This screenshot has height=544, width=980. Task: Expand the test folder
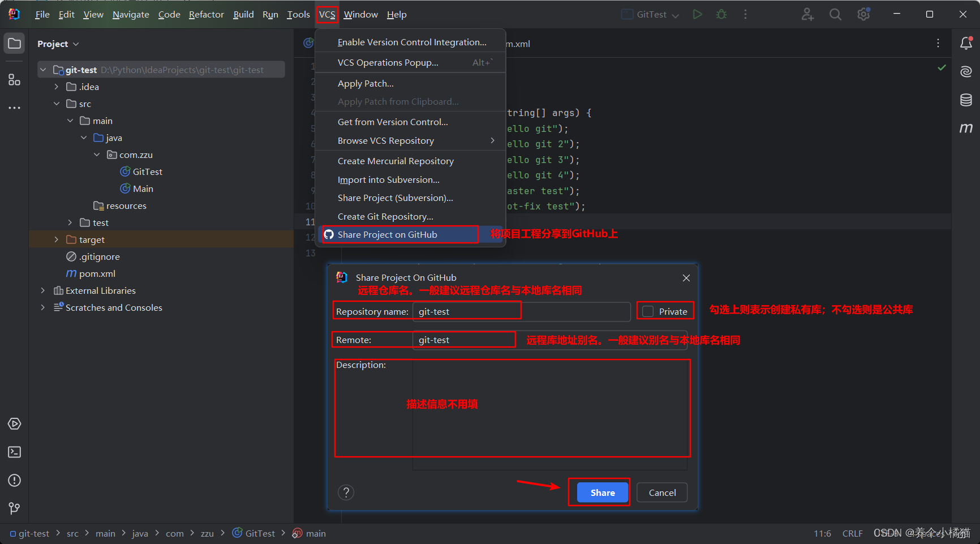point(70,222)
